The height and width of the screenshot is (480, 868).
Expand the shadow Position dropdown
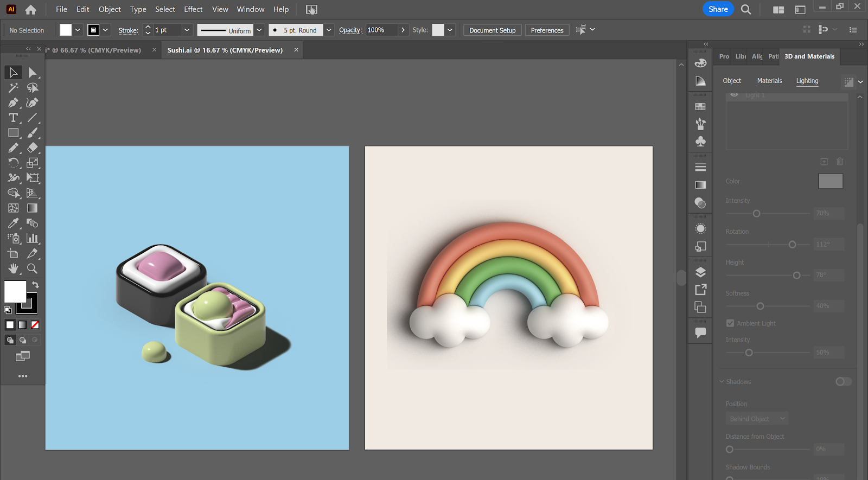tap(757, 419)
